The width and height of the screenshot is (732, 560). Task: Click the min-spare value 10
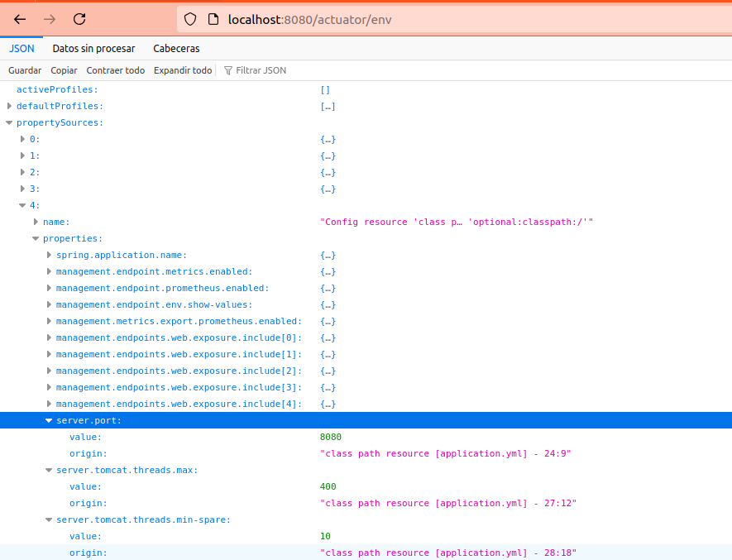click(325, 536)
